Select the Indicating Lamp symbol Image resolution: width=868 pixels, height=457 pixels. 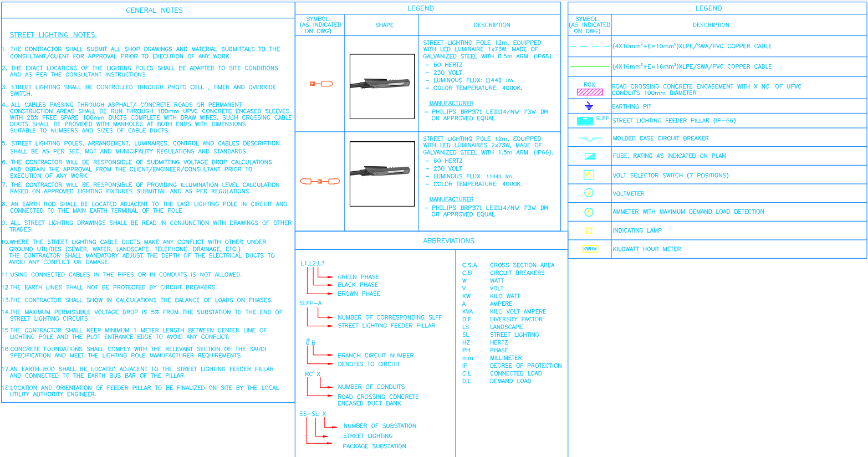point(589,230)
